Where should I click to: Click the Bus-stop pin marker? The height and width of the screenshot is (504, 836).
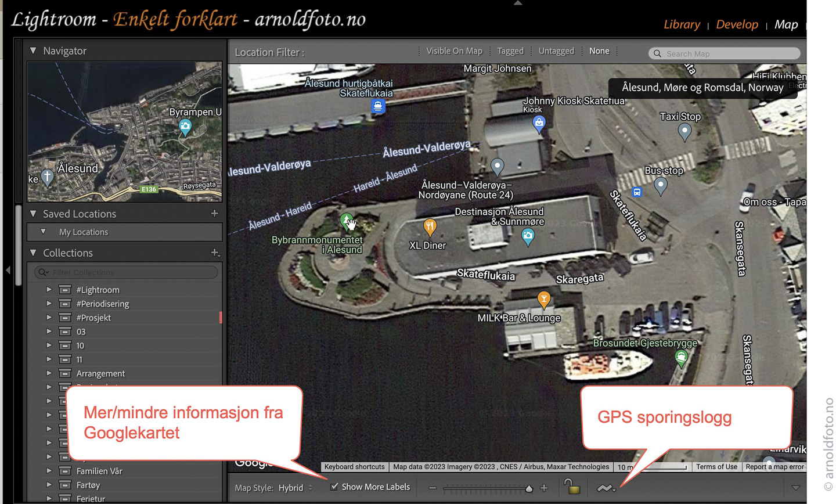coord(661,186)
